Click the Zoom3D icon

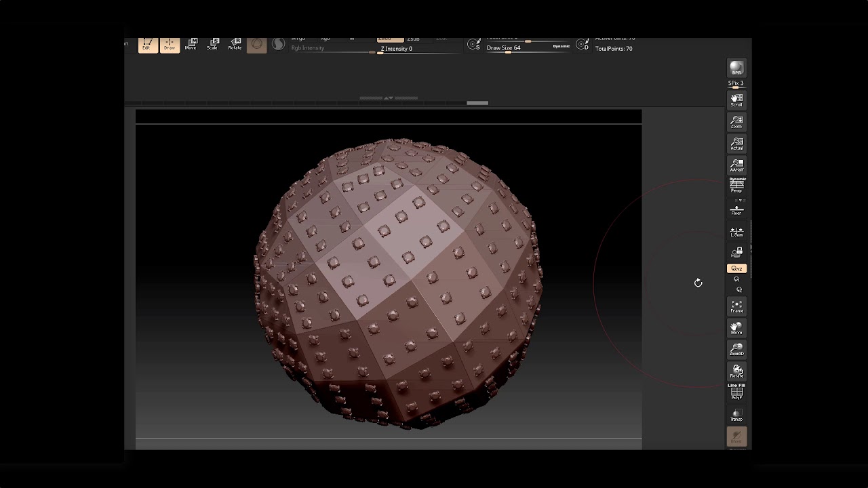coord(736,350)
